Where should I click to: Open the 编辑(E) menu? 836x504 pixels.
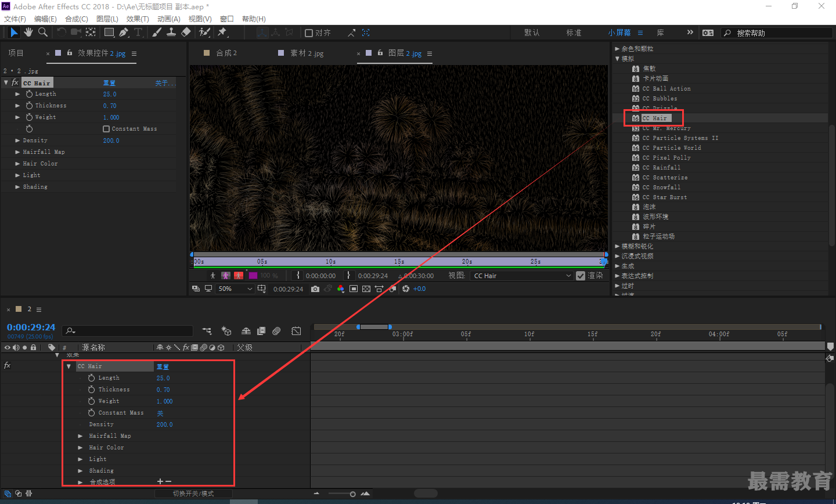coord(45,19)
